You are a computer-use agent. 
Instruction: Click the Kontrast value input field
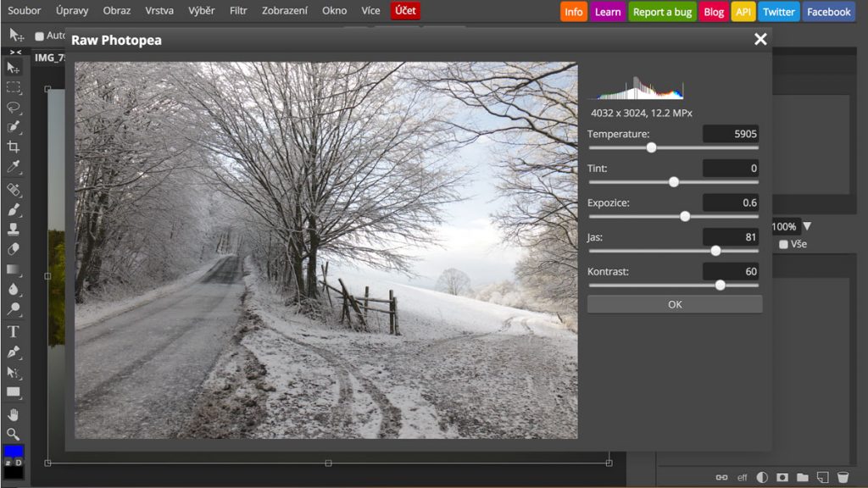click(730, 272)
